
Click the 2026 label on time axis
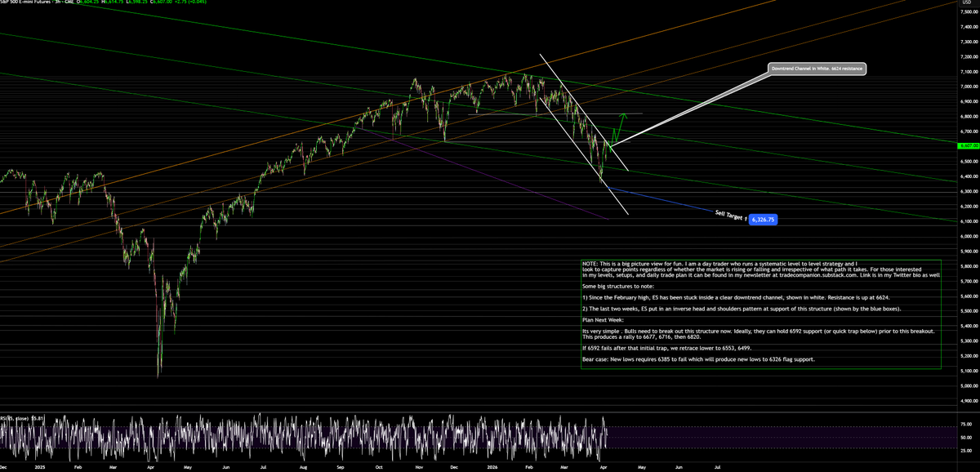click(493, 467)
